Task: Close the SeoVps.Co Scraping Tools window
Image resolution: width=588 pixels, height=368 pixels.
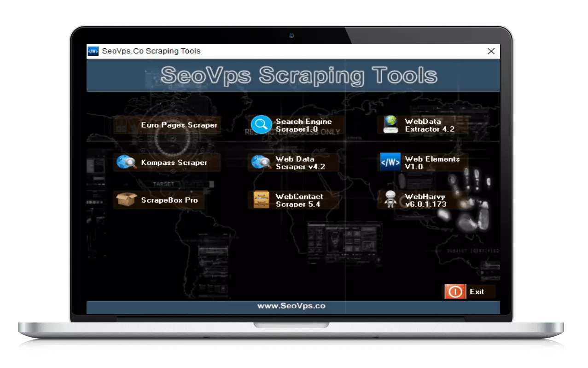Action: pos(491,51)
